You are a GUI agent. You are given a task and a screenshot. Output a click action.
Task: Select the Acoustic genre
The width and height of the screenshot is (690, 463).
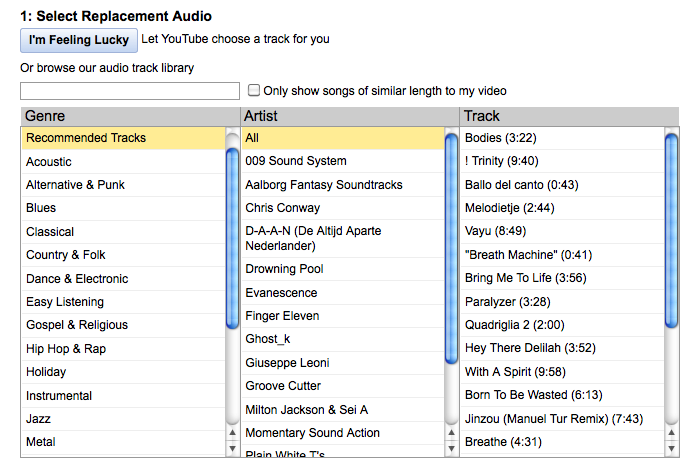[x=49, y=162]
